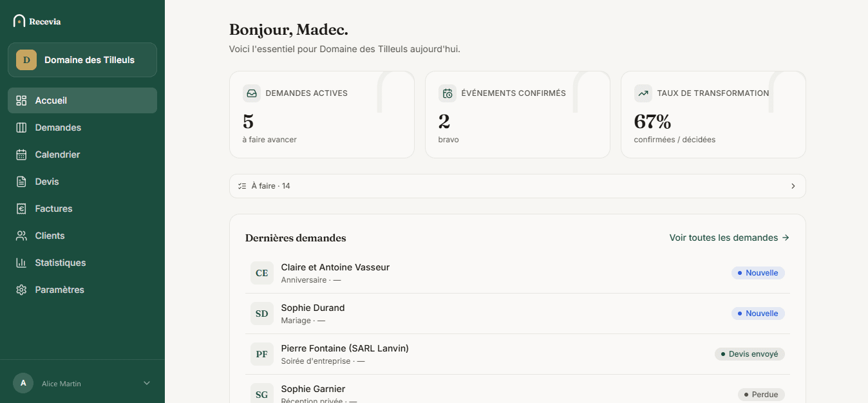Click the Recevia logo icon
Image resolution: width=868 pixels, height=403 pixels.
(x=19, y=21)
